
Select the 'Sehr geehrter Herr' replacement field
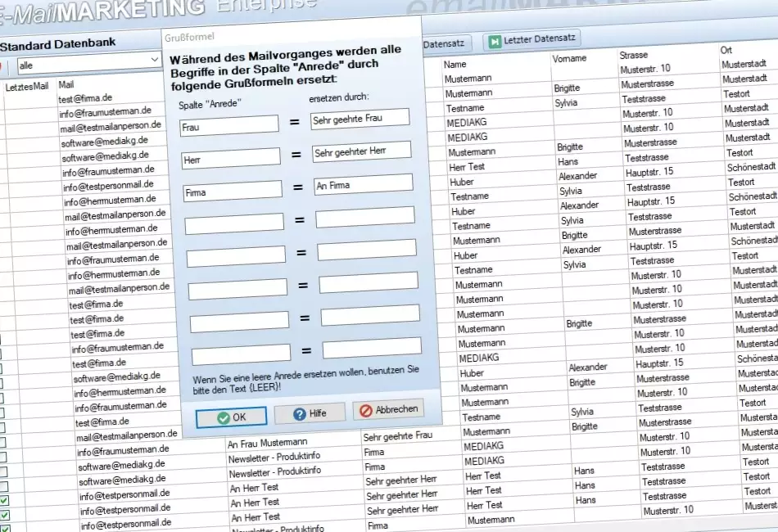pos(362,151)
